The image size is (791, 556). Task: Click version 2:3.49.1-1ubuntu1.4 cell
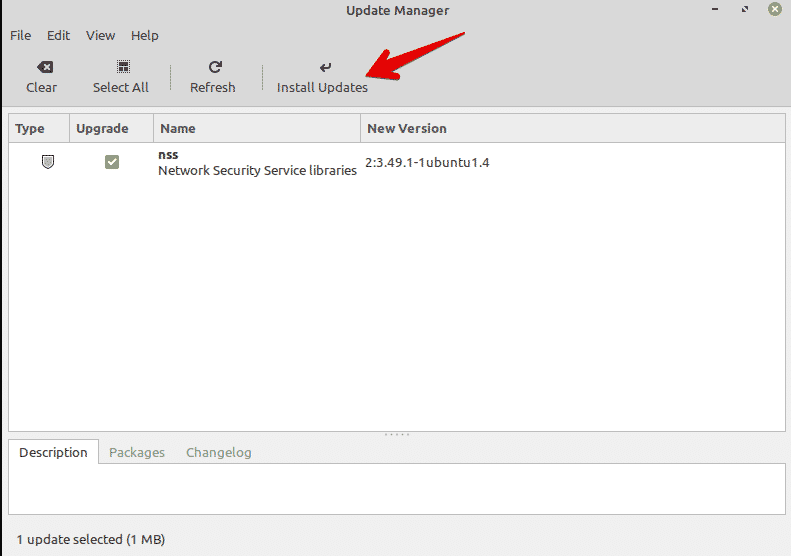point(427,162)
